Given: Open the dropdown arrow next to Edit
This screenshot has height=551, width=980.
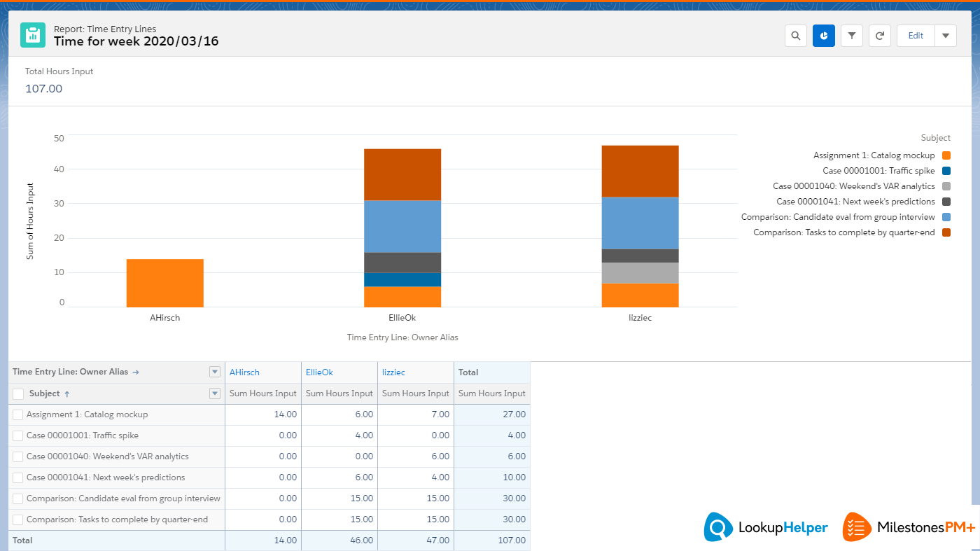Looking at the screenshot, I should [x=946, y=36].
